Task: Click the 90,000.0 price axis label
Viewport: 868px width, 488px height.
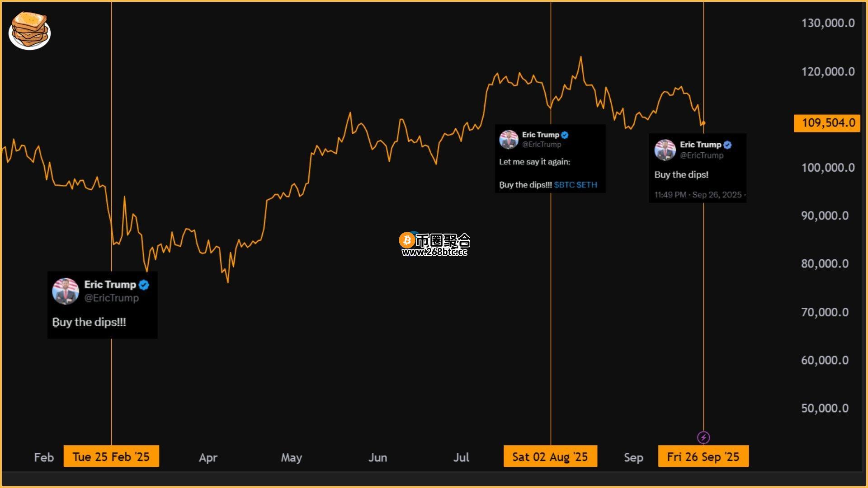Action: tap(825, 216)
